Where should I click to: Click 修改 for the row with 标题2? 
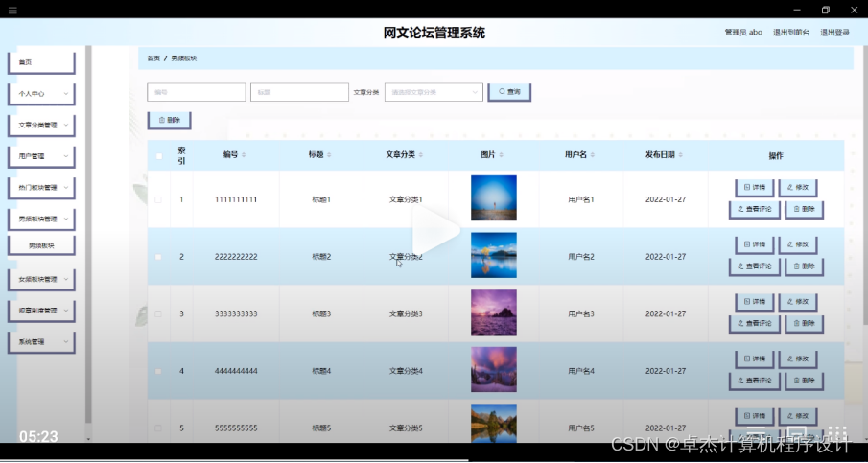click(798, 244)
